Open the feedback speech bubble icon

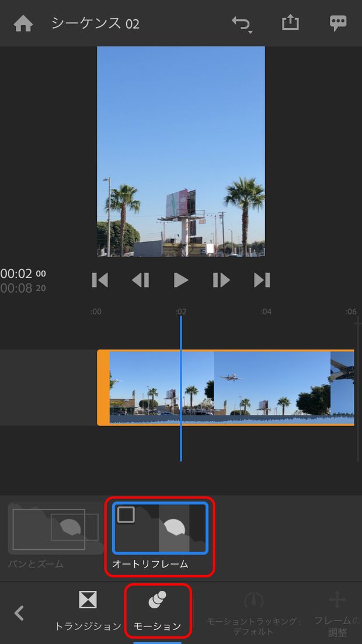click(338, 23)
